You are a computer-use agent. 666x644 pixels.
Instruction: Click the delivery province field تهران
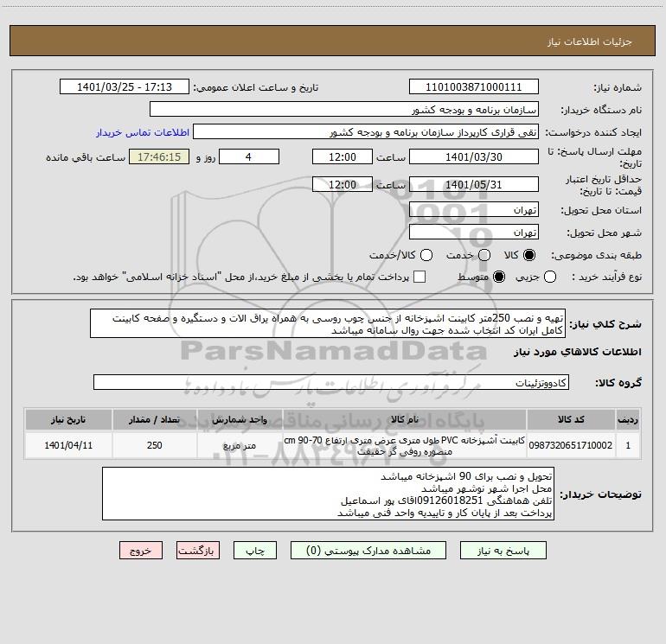tap(474, 210)
